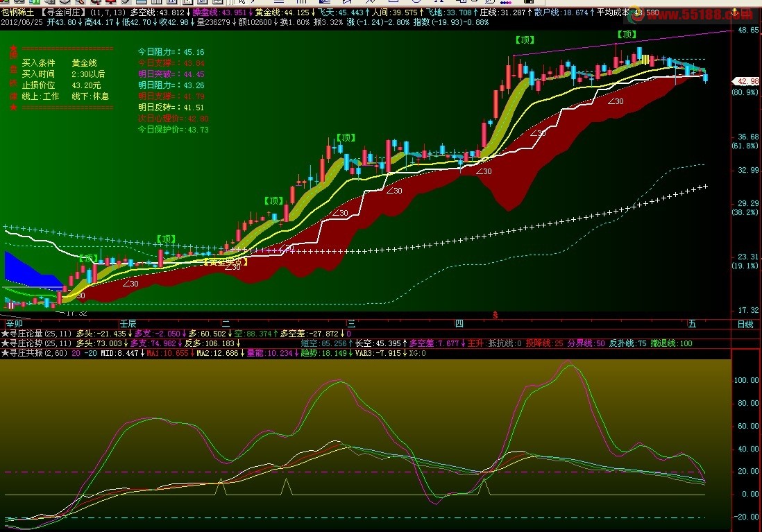Click the -20.00 oscillator axis label
Viewport: 762px width, 532px height.
point(747,517)
